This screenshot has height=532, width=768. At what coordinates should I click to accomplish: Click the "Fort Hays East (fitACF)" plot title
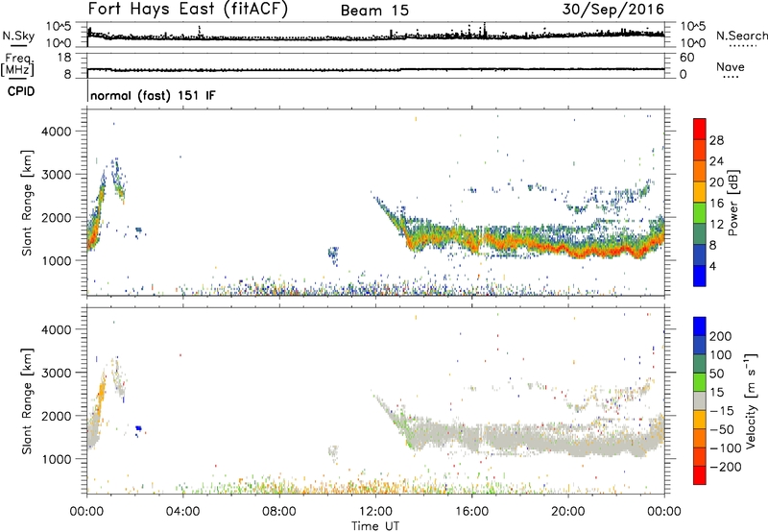click(x=187, y=10)
